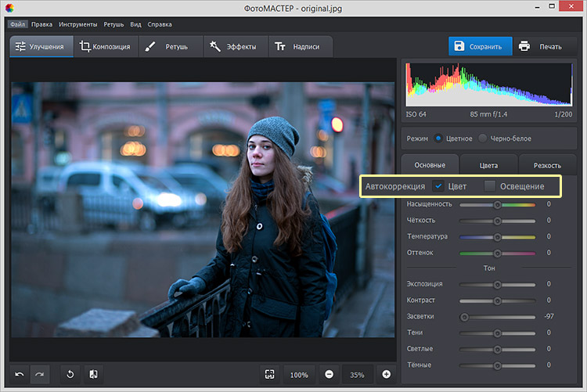Click the Печать button
The height and width of the screenshot is (392, 587).
click(540, 47)
